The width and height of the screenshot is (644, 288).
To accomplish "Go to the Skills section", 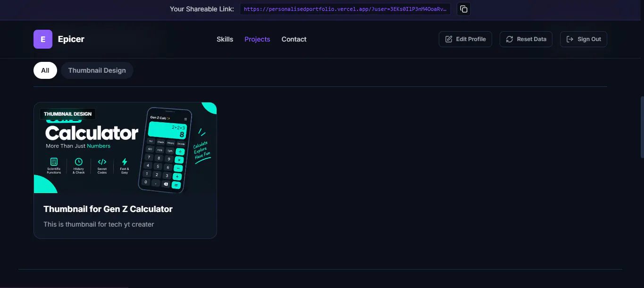I will pyautogui.click(x=225, y=39).
